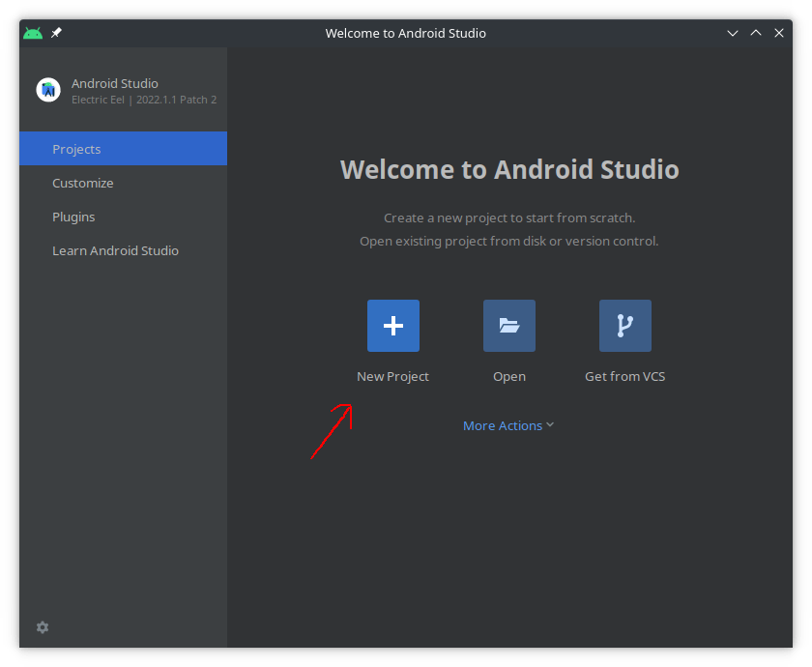Screen dimensions: 812x667
Task: Click the Android Studio logo in the sidebar
Action: coord(48,90)
